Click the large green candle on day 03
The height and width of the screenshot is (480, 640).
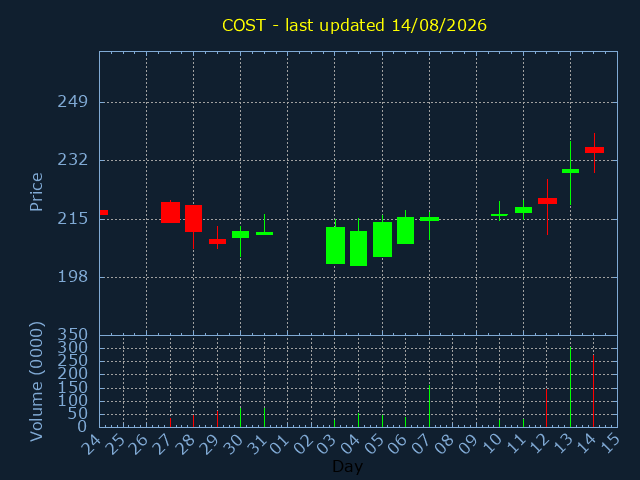tap(335, 245)
